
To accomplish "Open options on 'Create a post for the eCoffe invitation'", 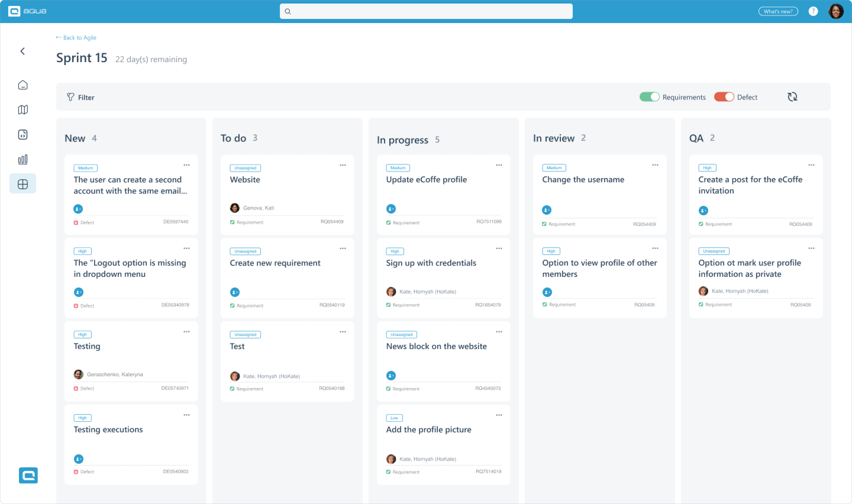I will (x=811, y=165).
